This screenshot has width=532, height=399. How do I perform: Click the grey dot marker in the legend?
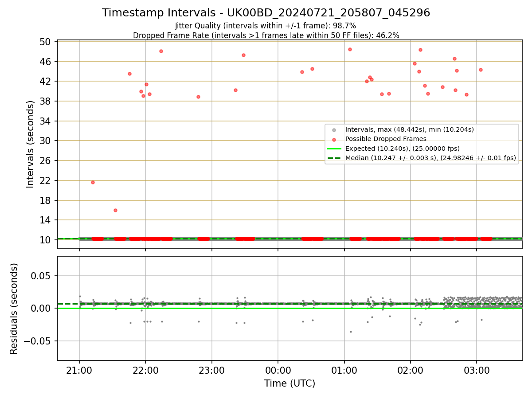(x=334, y=130)
